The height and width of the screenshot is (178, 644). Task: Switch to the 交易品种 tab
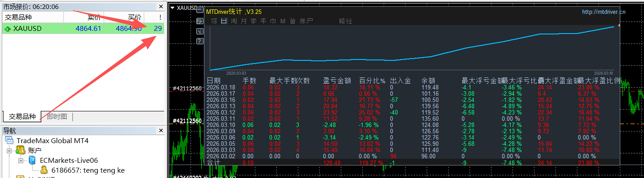(x=22, y=117)
